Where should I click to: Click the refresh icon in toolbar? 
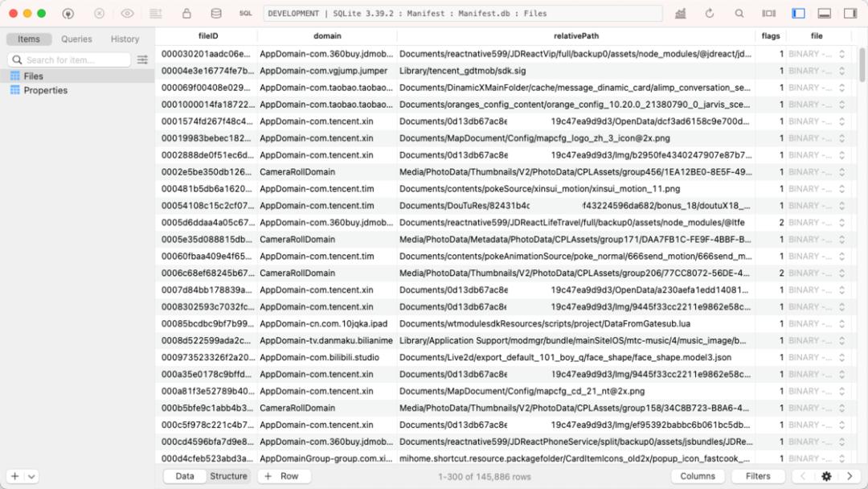(x=709, y=14)
